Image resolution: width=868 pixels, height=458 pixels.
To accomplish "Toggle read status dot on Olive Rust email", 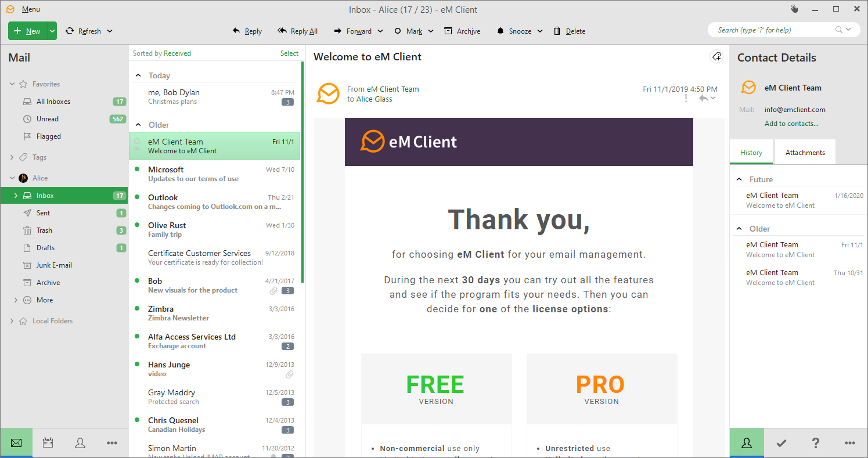I will coord(137,225).
